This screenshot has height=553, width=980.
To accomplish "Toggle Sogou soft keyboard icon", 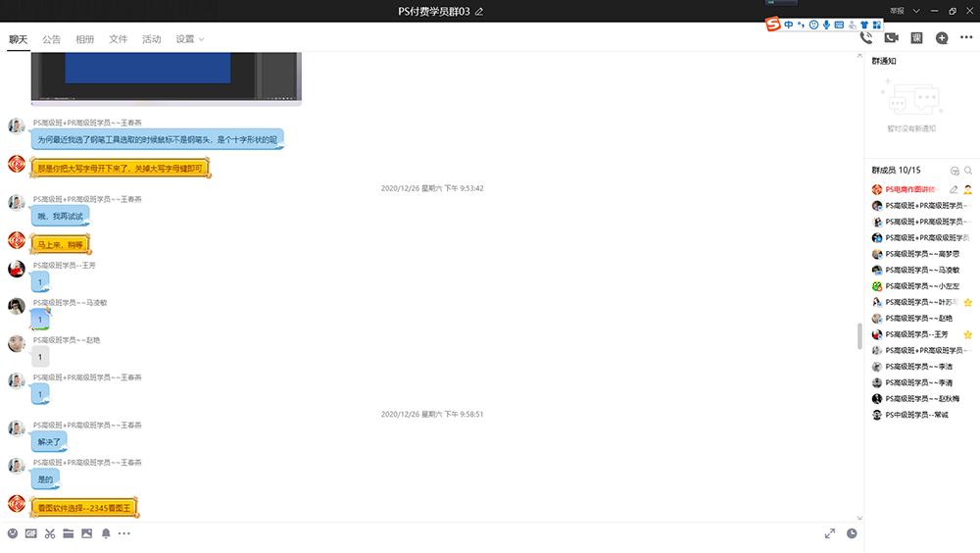I will point(839,25).
